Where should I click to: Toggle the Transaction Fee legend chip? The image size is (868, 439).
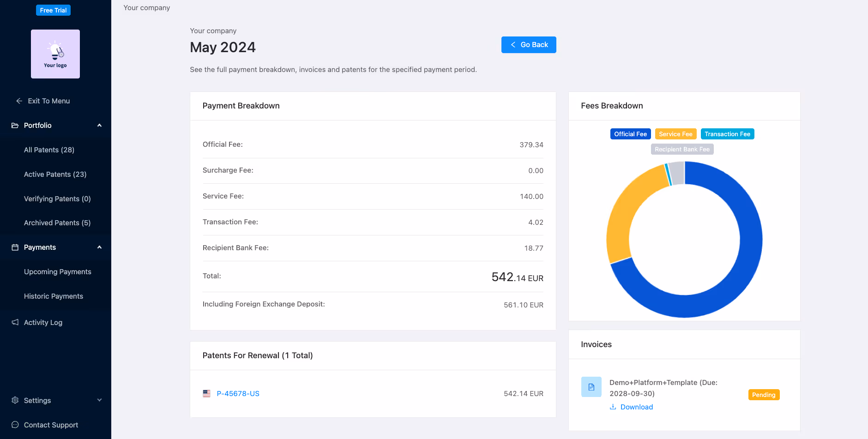pos(728,134)
